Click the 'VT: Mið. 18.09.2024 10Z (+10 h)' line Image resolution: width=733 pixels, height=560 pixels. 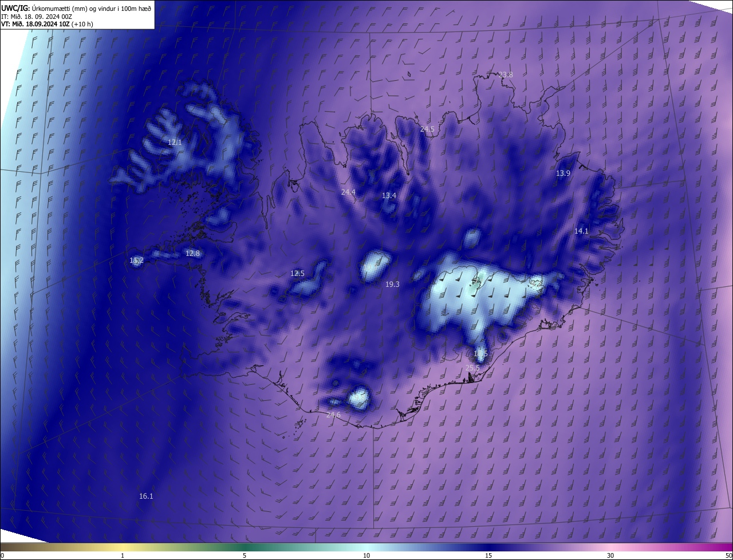point(47,24)
